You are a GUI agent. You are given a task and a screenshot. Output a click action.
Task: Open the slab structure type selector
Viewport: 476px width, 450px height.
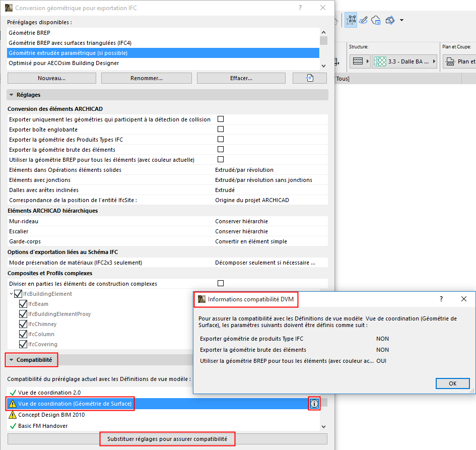click(x=360, y=61)
